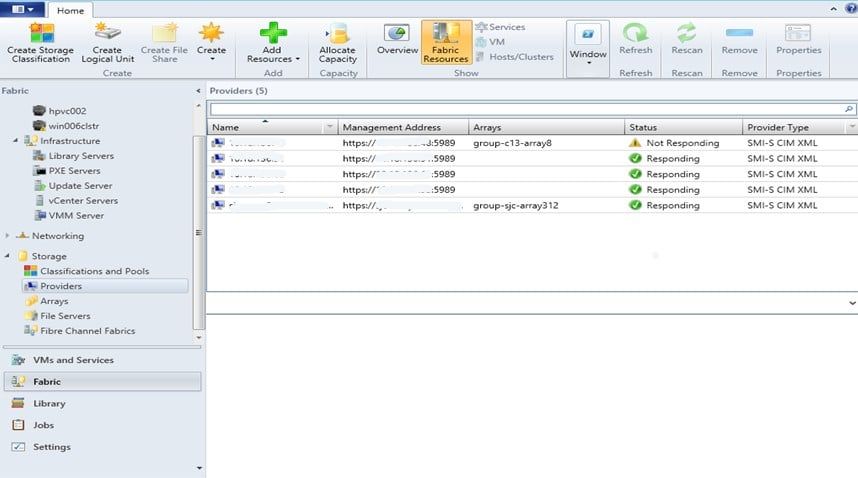Viewport: 858px width, 478px height.
Task: Sort by the Status column header
Action: 683,127
